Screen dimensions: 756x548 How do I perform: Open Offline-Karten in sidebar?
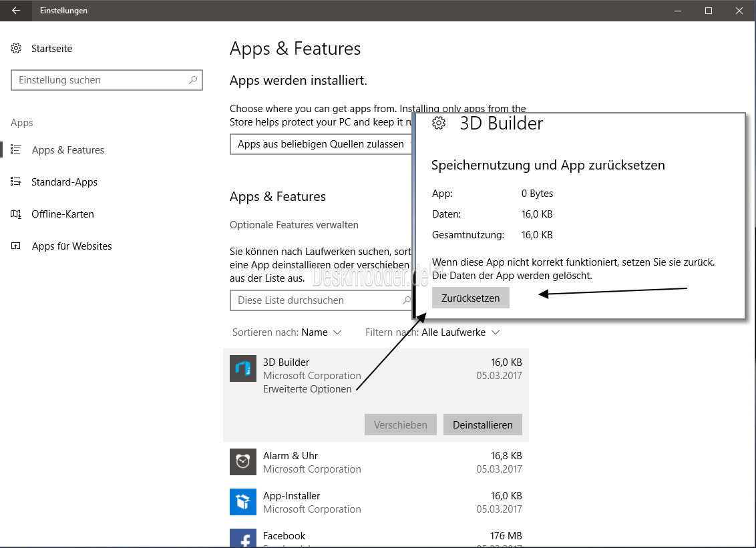pos(63,214)
